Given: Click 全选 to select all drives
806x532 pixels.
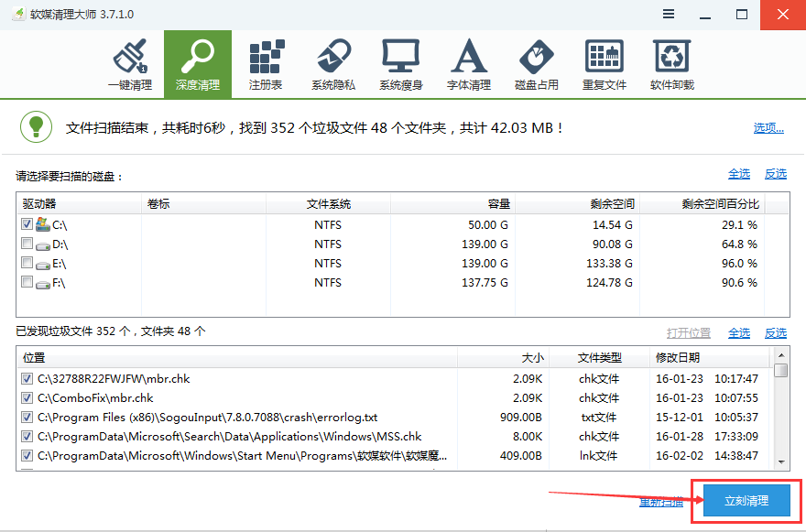Looking at the screenshot, I should click(738, 174).
